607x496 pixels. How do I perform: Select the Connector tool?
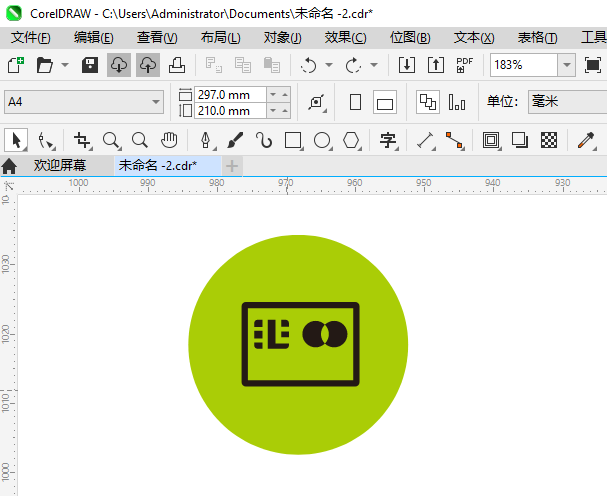click(x=454, y=140)
